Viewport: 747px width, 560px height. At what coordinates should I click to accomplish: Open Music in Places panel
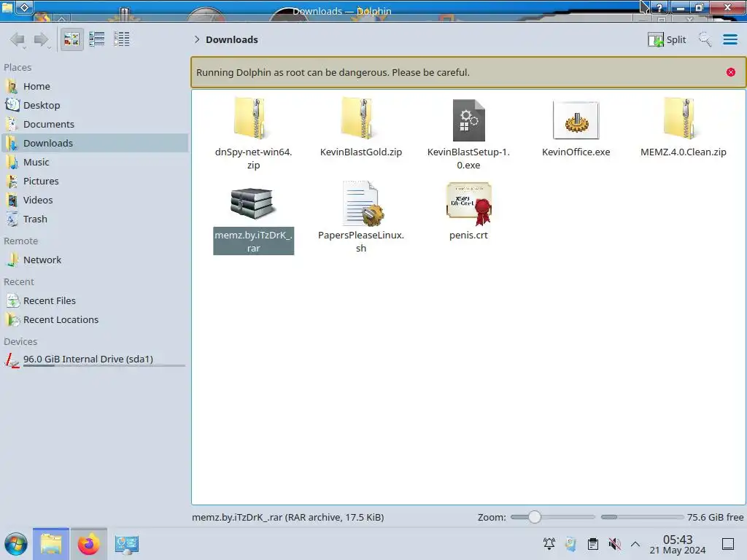point(94,163)
